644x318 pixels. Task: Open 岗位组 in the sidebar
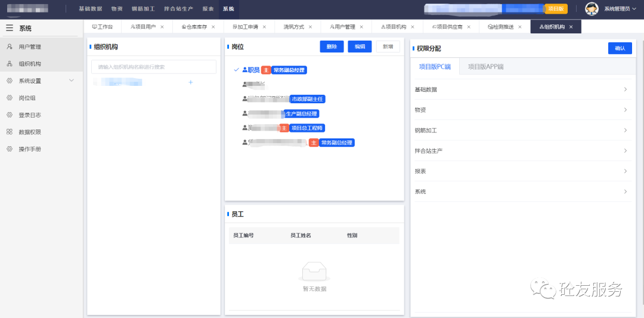click(27, 98)
